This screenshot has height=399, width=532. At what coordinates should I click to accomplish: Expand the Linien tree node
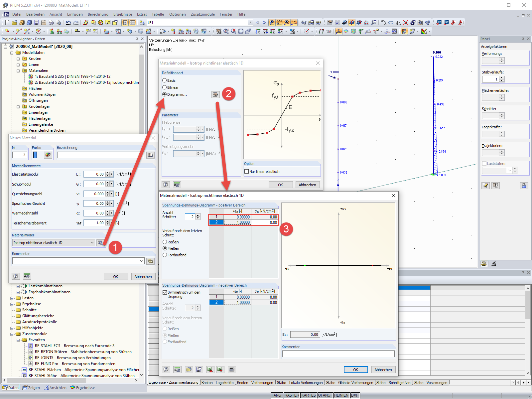click(18, 65)
